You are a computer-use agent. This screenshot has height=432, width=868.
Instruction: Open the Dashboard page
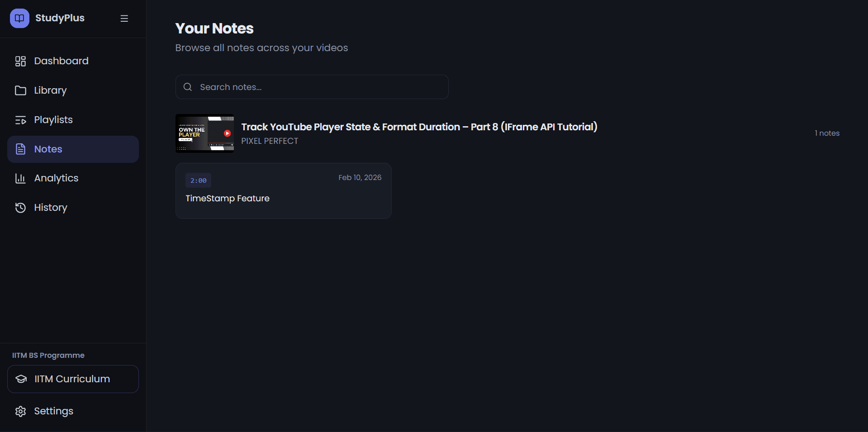pyautogui.click(x=61, y=61)
